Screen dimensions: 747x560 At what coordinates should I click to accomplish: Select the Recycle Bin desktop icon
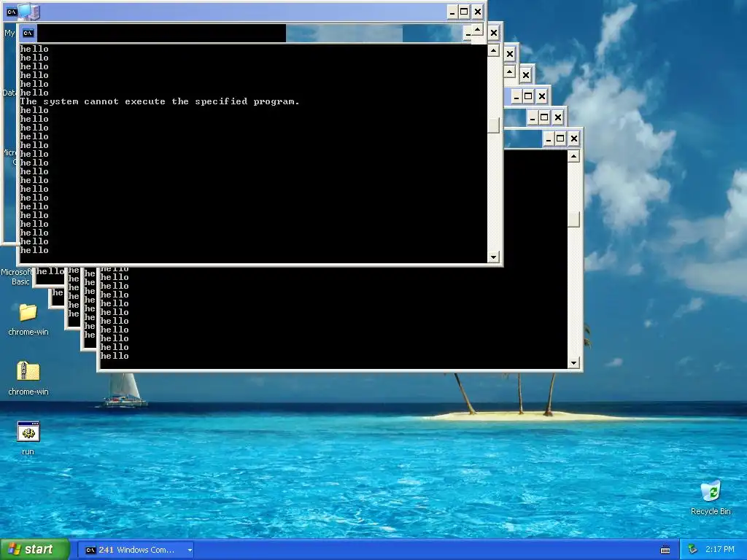click(711, 497)
